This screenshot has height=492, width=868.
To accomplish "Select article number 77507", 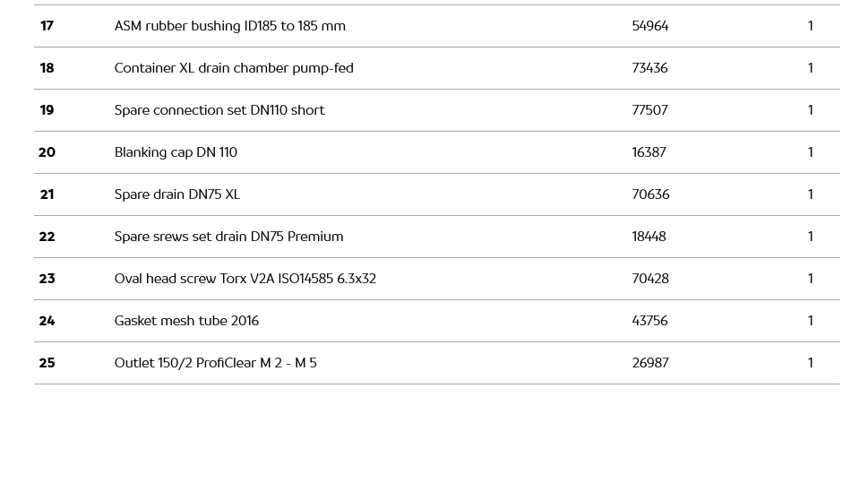I will tap(649, 110).
